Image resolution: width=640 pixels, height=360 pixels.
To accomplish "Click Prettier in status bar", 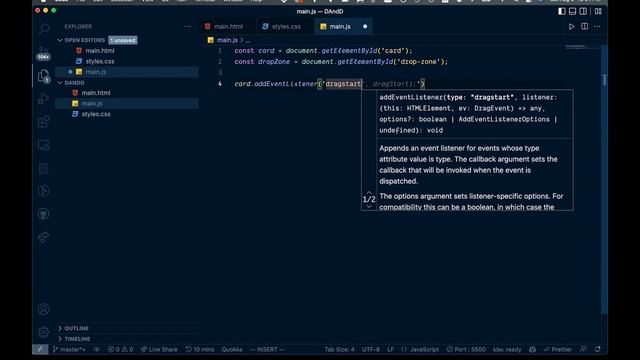I will click(558, 349).
